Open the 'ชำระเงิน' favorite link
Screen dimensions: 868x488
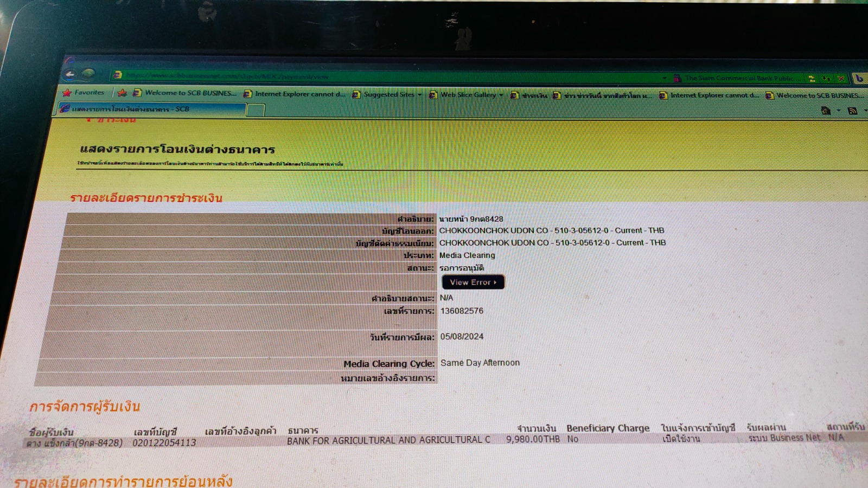click(529, 95)
